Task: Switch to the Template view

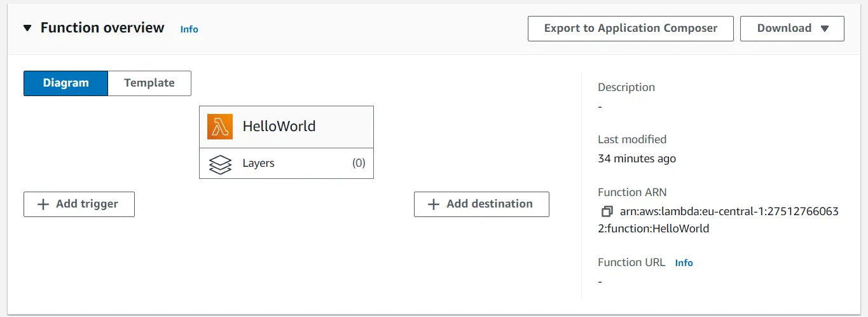Action: [x=149, y=83]
